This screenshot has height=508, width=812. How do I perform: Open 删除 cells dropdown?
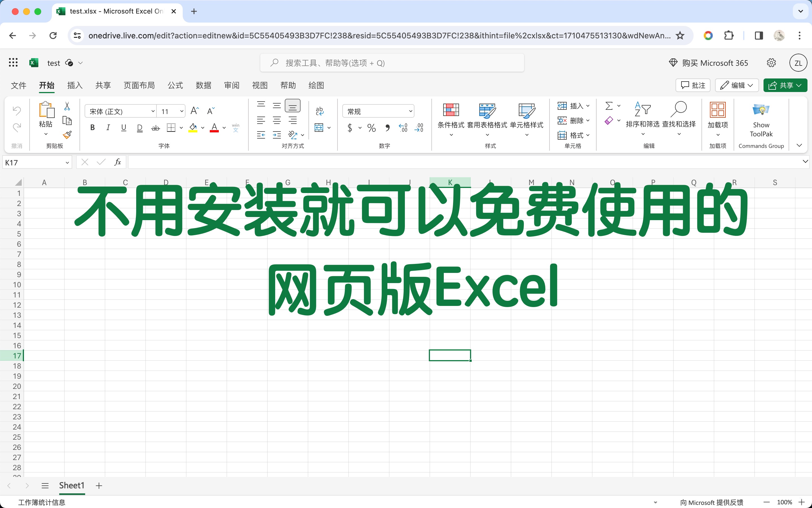(x=573, y=120)
